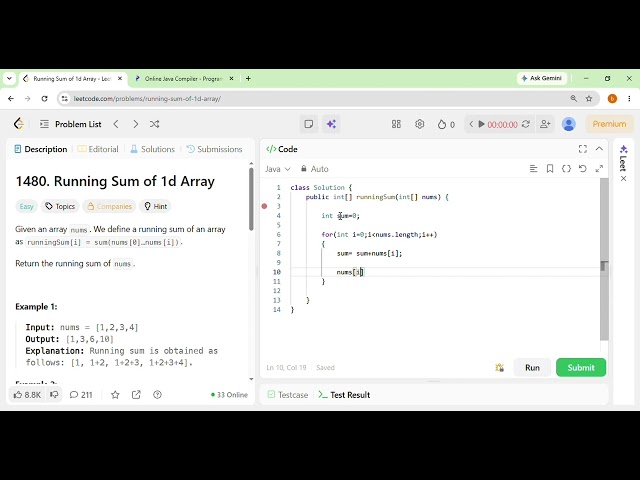The width and height of the screenshot is (640, 480).
Task: Collapse the Code panel chevron
Action: (x=599, y=149)
